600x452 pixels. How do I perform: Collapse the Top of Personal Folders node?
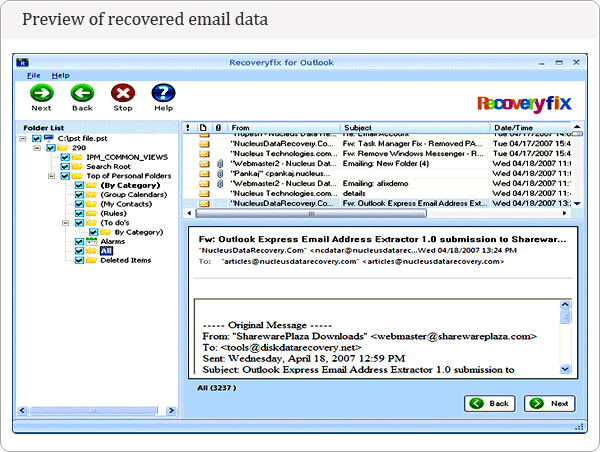click(x=51, y=176)
